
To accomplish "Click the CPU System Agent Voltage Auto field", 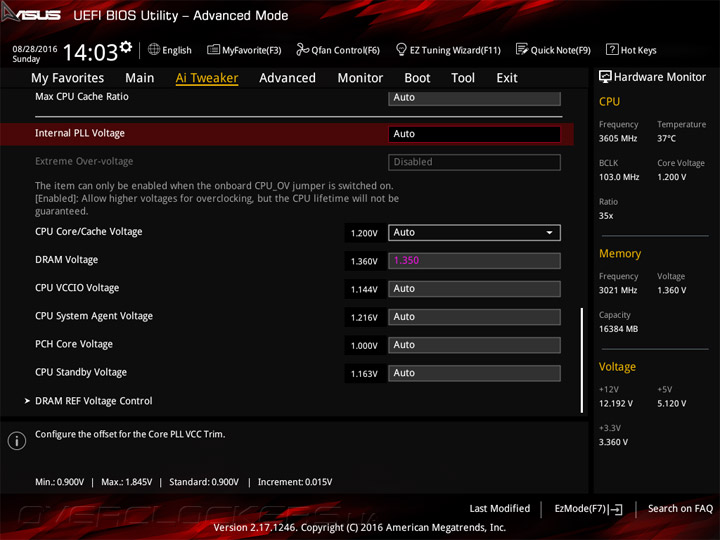I will (474, 317).
